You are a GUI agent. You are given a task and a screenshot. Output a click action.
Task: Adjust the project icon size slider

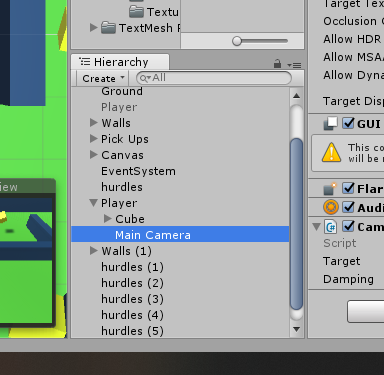[237, 41]
